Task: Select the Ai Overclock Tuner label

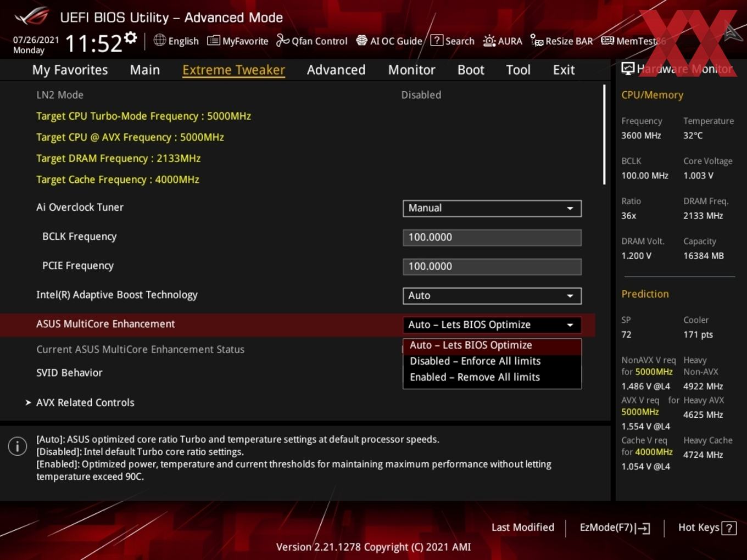Action: pos(80,207)
